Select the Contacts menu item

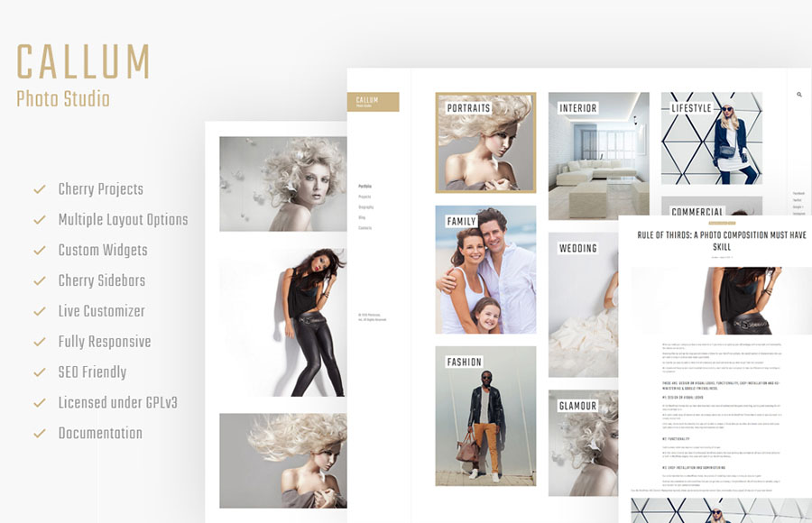(365, 228)
